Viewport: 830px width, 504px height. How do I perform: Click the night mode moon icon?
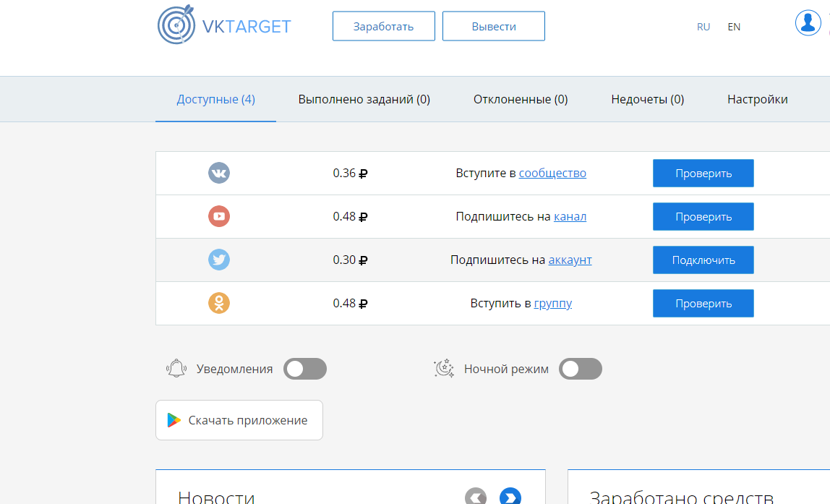click(x=444, y=369)
